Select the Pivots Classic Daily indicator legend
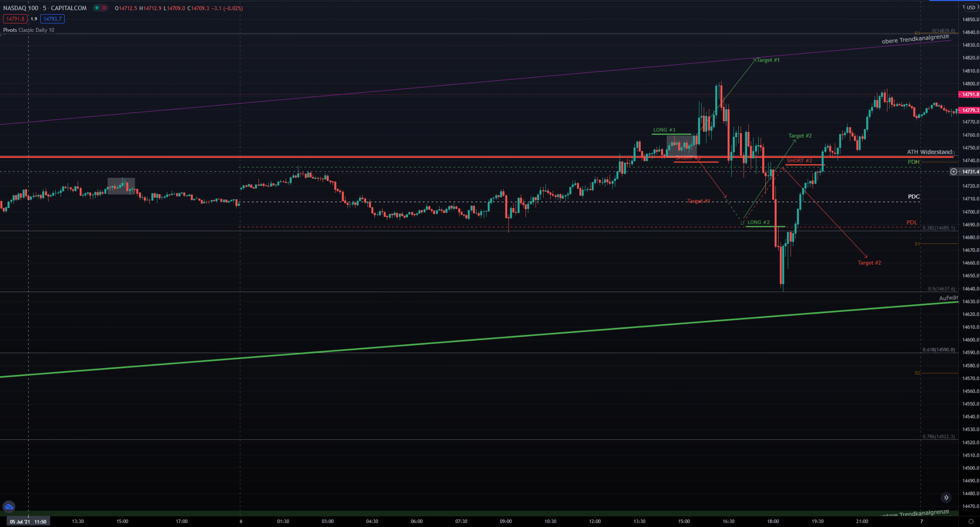Image resolution: width=980 pixels, height=527 pixels. [x=29, y=30]
